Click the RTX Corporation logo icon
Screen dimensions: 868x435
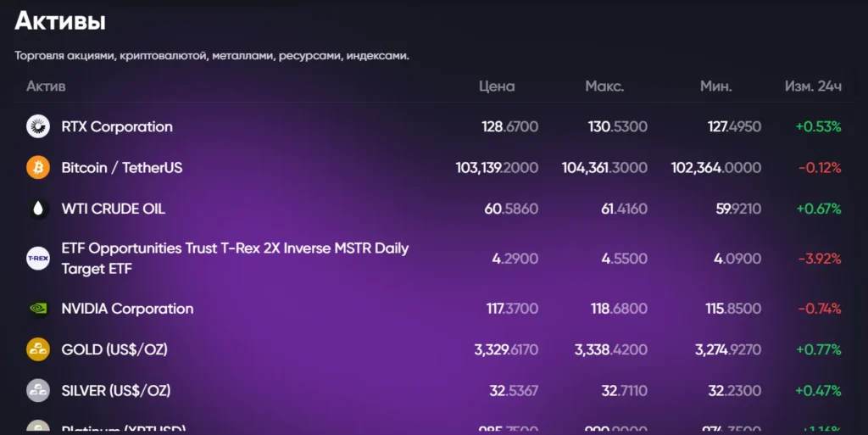38,127
